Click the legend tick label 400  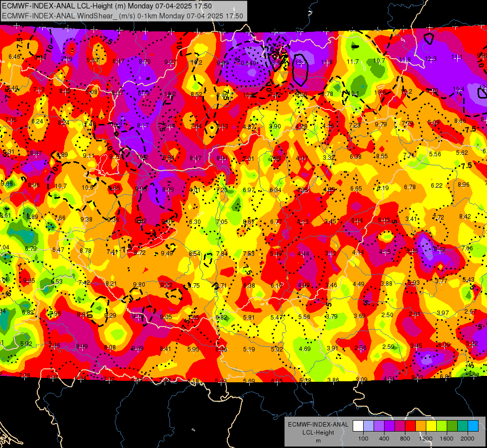(x=384, y=439)
